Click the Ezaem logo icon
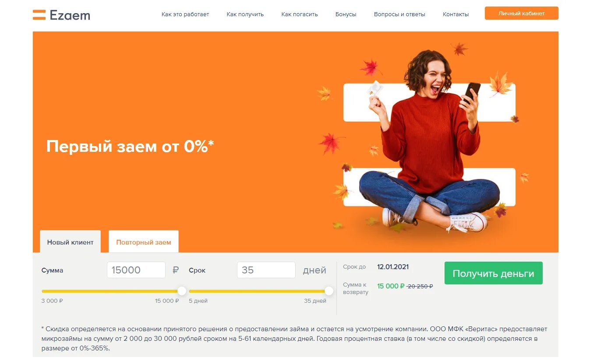The image size is (590, 364). click(x=39, y=14)
